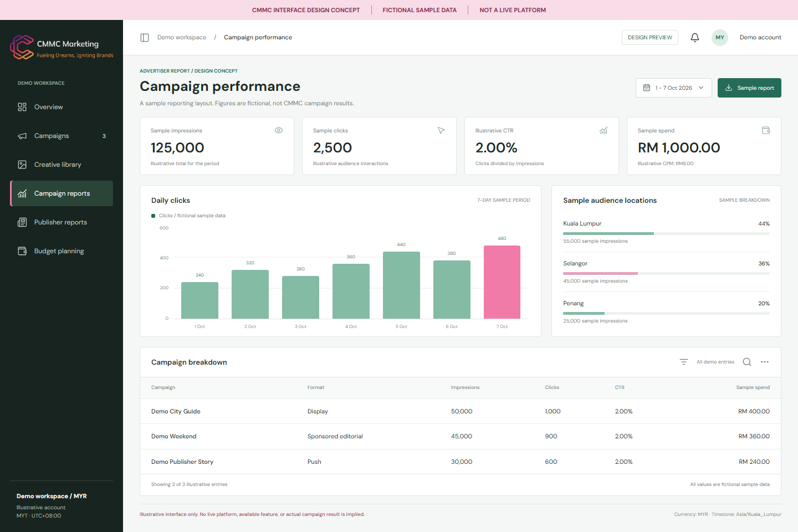Select the Demo Weekend campaign row
This screenshot has height=532, width=798.
pyautogui.click(x=461, y=437)
